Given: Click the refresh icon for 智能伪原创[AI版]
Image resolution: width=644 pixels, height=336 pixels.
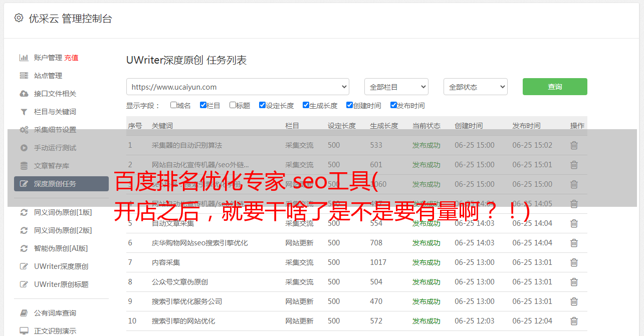Looking at the screenshot, I should coord(24,248).
